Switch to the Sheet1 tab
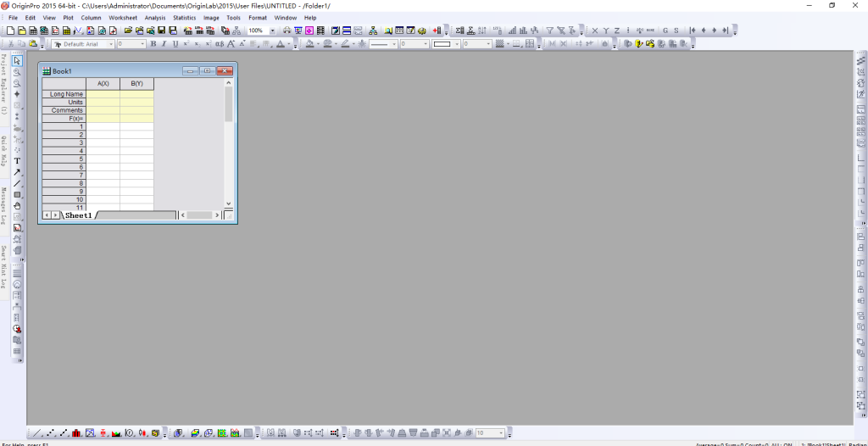 [x=79, y=215]
